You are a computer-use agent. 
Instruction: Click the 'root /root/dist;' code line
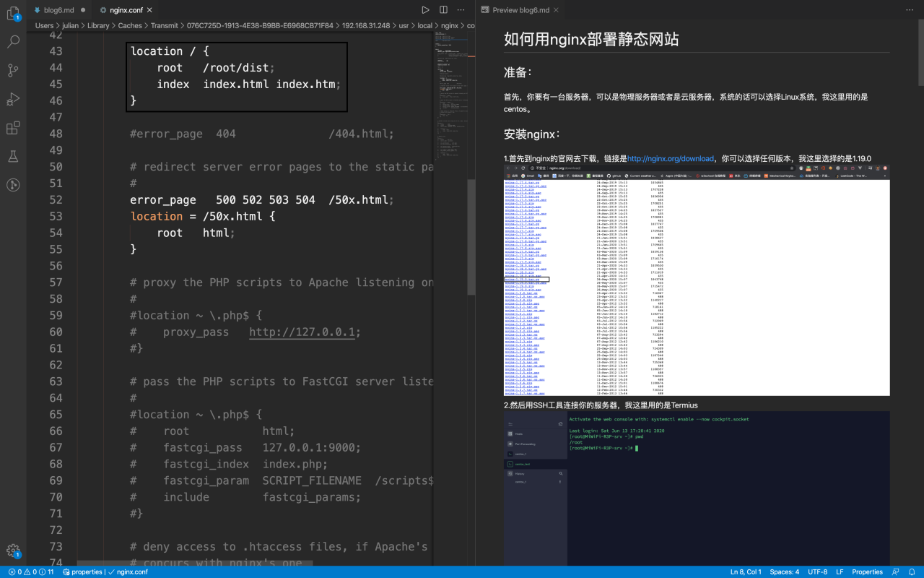click(216, 68)
